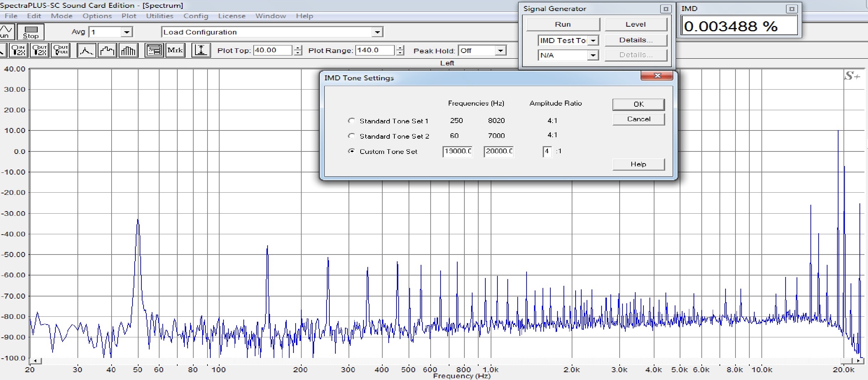Open the Config menu
The image size is (868, 380).
(x=195, y=16)
